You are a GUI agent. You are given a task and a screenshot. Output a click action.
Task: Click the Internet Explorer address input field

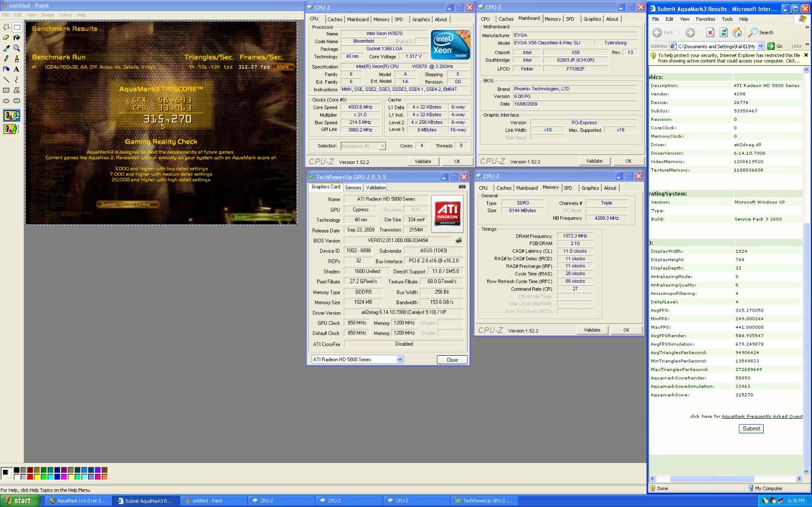point(717,46)
